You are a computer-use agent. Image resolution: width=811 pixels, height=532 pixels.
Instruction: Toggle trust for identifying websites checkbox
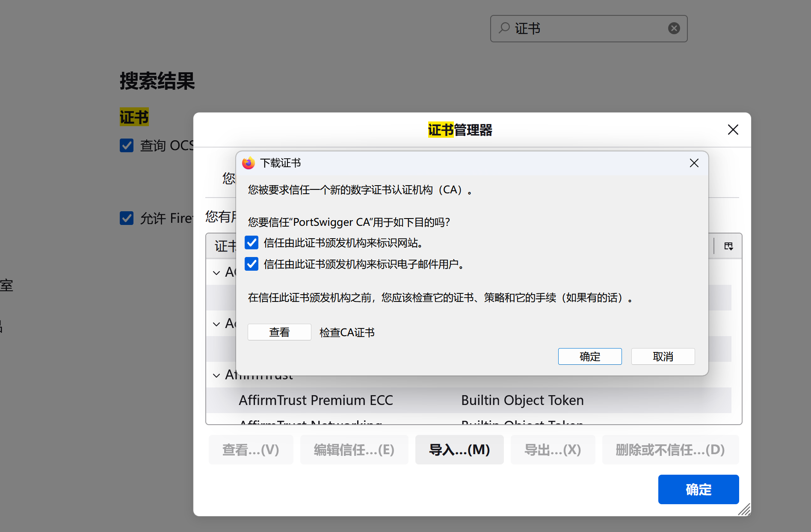[252, 243]
